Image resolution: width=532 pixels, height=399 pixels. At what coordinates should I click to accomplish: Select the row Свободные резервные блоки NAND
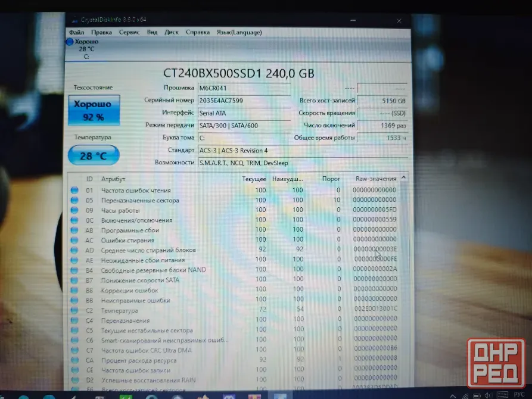click(x=234, y=270)
